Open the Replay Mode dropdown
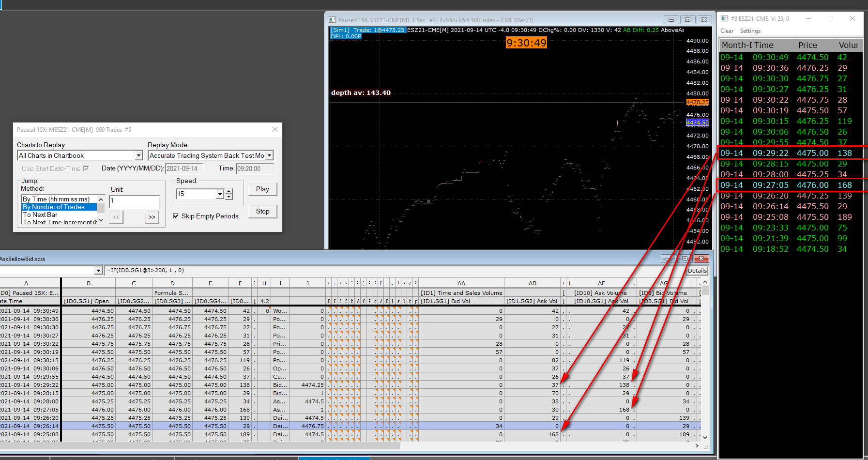This screenshot has width=868, height=460. pyautogui.click(x=270, y=155)
